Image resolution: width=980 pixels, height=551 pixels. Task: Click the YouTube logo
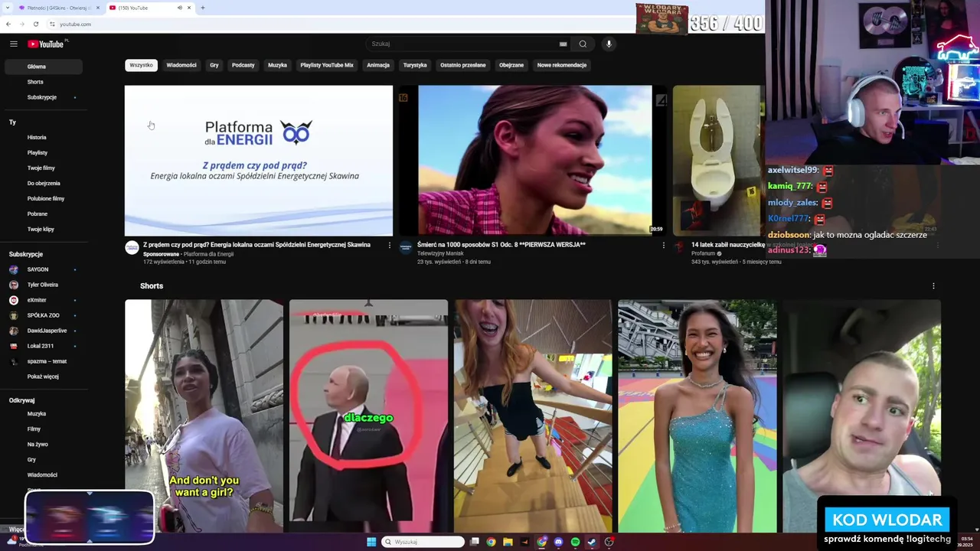coord(46,44)
